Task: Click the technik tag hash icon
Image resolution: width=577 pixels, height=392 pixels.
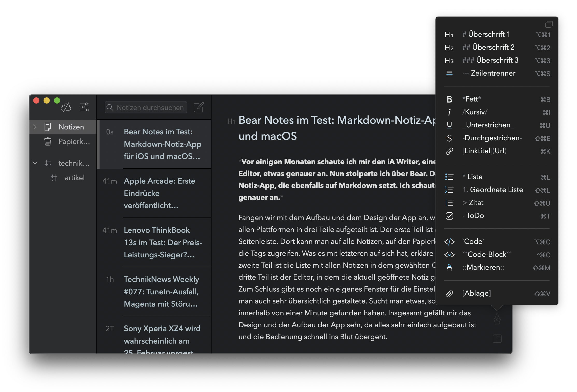Action: [48, 163]
